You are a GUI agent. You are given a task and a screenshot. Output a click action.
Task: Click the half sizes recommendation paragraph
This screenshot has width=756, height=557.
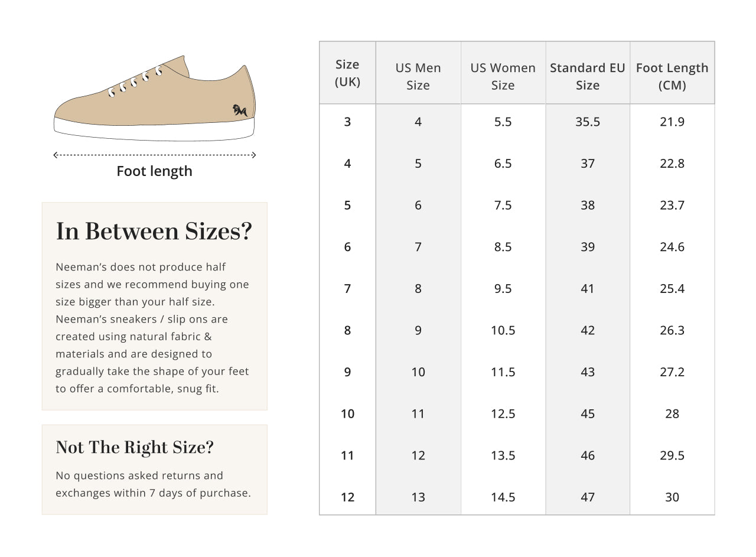click(x=152, y=328)
